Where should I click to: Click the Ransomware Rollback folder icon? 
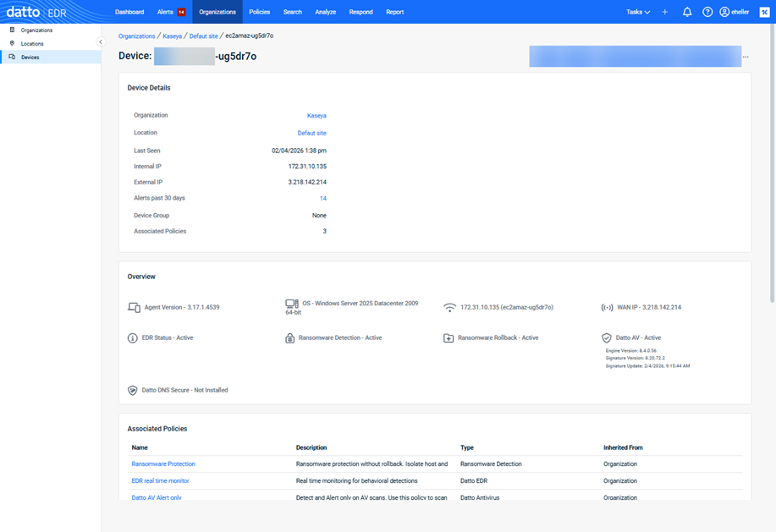[449, 338]
